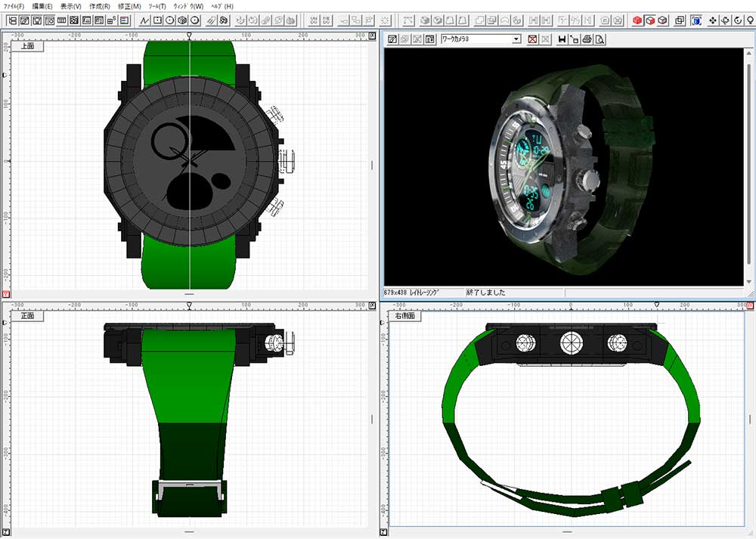This screenshot has width=756, height=539.
Task: Click the print rendering icon
Action: tap(587, 39)
